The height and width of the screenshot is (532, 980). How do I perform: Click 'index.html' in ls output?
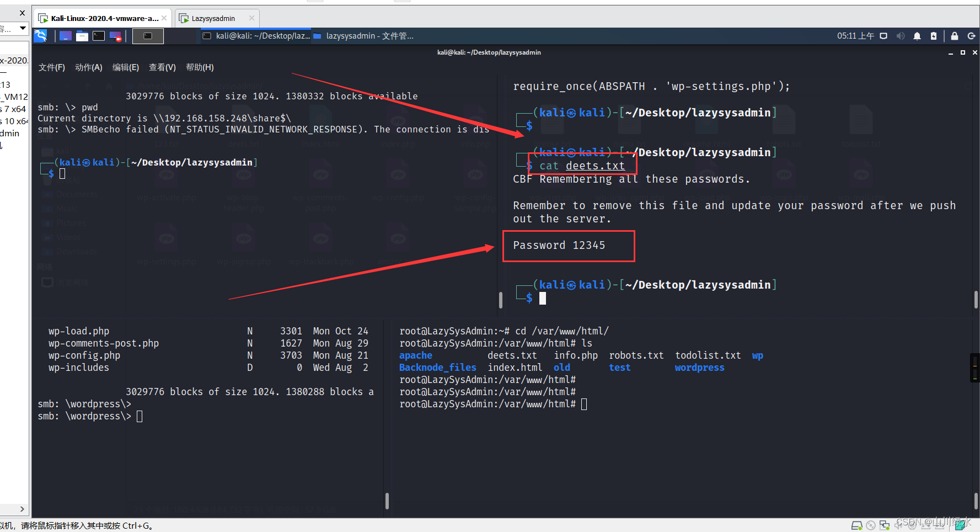(x=515, y=368)
